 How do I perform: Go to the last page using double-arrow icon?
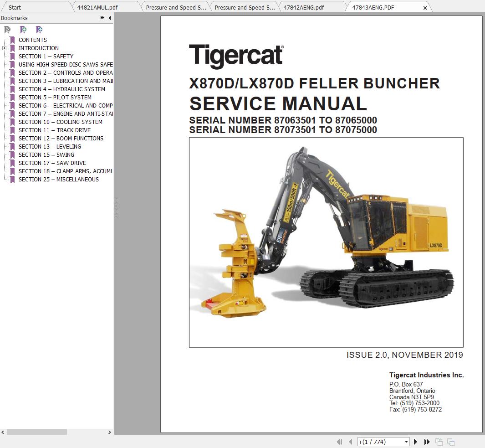pyautogui.click(x=427, y=442)
